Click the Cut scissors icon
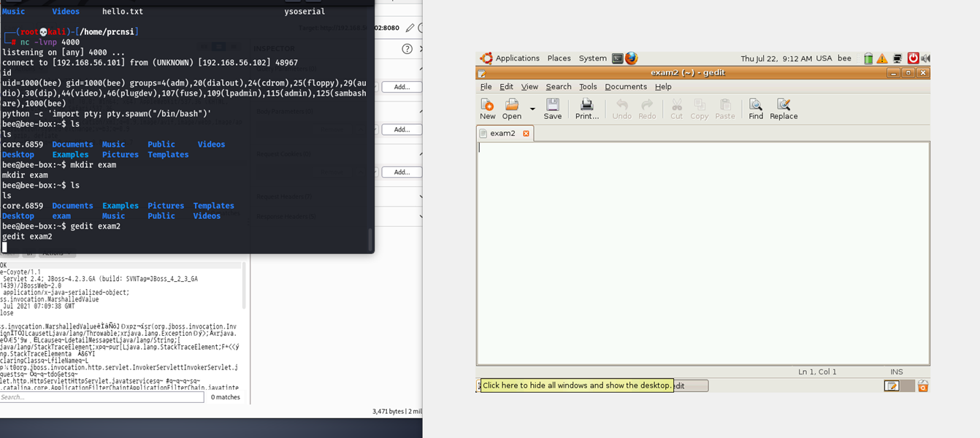This screenshot has height=438, width=980. click(676, 109)
